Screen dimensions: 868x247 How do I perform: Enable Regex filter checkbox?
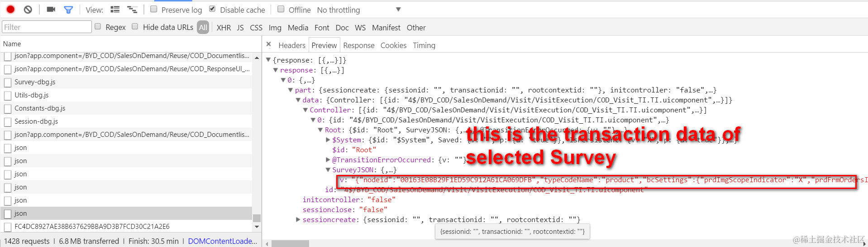click(98, 27)
